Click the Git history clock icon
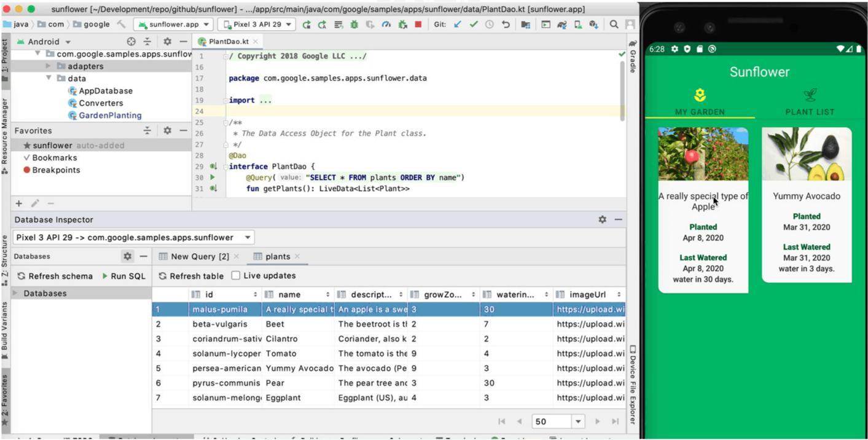 pos(490,25)
